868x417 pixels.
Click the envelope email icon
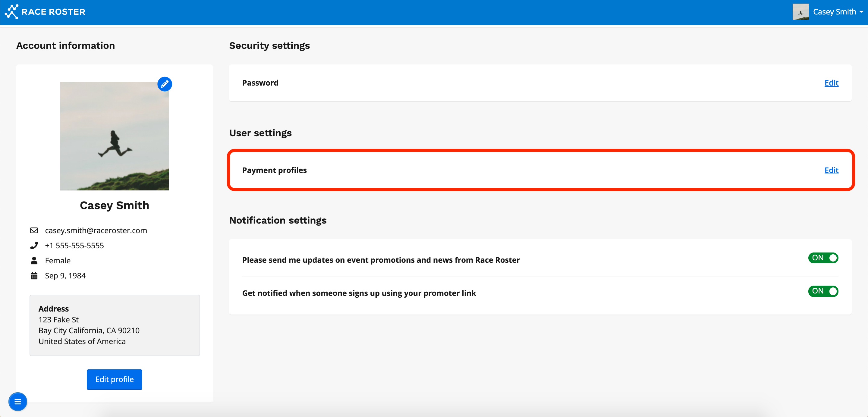(x=34, y=230)
